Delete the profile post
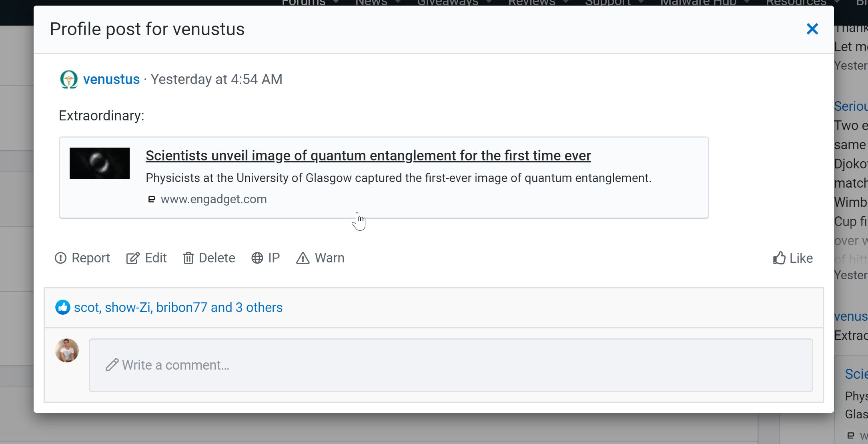Image resolution: width=868 pixels, height=444 pixels. (x=209, y=258)
